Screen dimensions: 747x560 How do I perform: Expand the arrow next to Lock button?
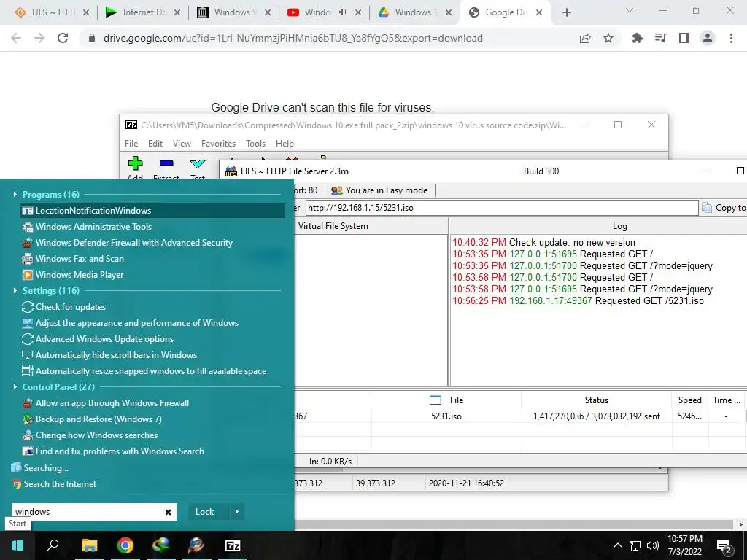tap(237, 512)
